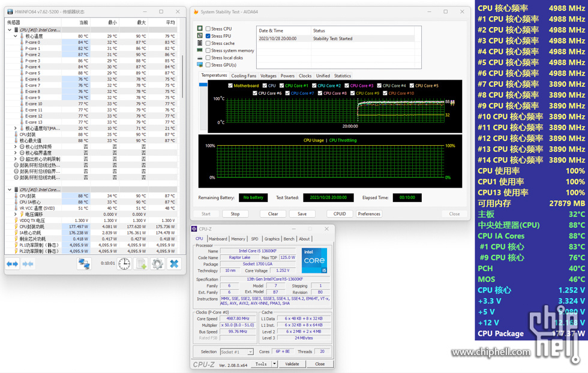The width and height of the screenshot is (588, 373).
Task: Click the Stress GPU monitor icon
Action: (x=200, y=65)
